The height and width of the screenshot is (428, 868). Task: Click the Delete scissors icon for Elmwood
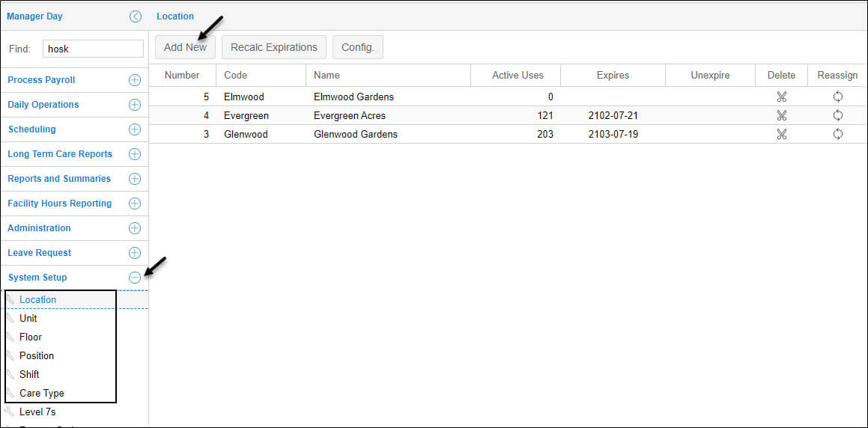pyautogui.click(x=781, y=97)
